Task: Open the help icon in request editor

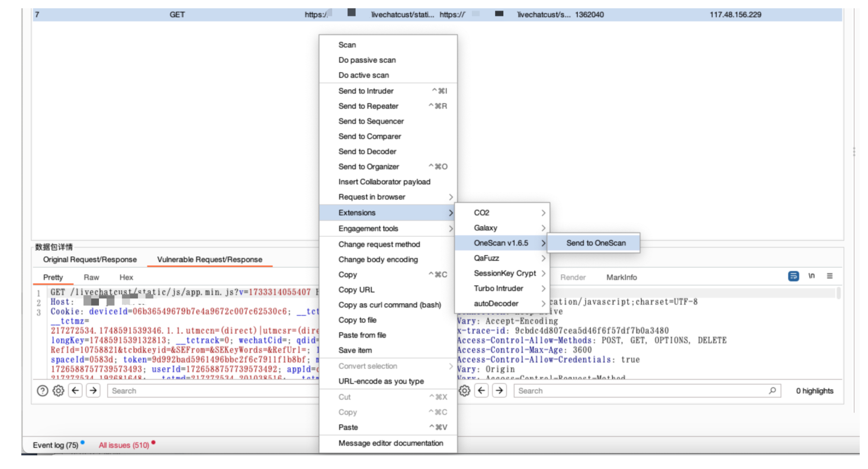Action: tap(42, 391)
